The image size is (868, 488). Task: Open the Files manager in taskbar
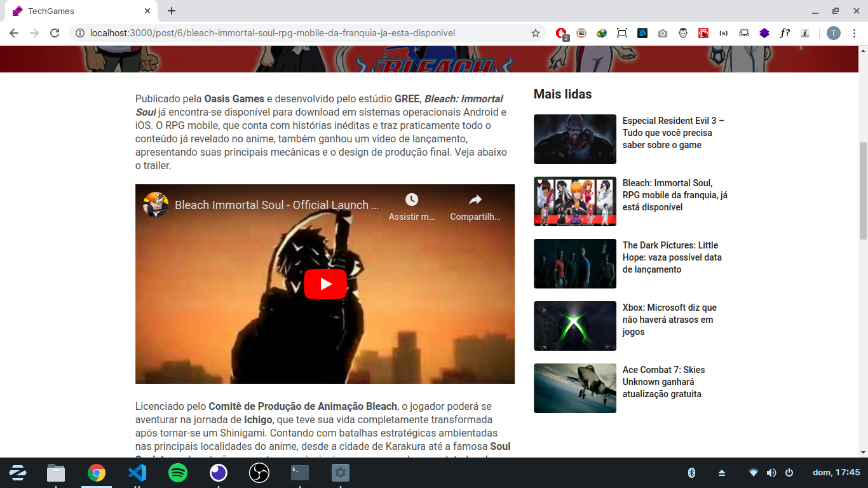56,473
